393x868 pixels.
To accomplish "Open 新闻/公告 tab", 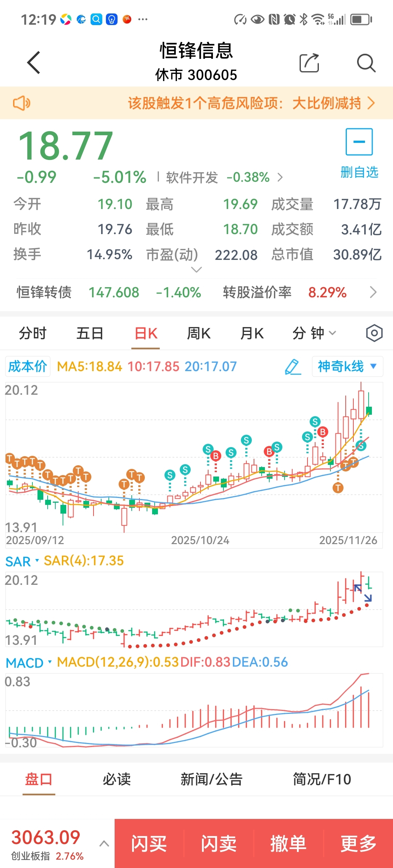I will (x=211, y=779).
